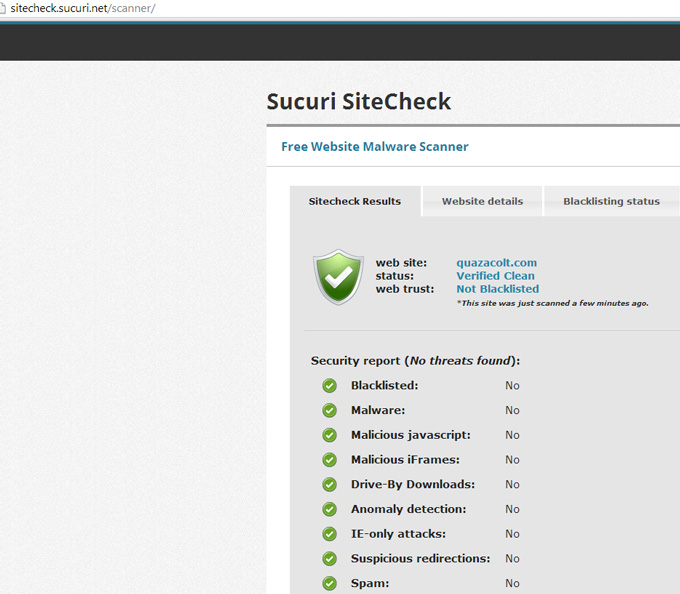Click the 'Suspicious redirections:' label
The width and height of the screenshot is (680, 594).
pyautogui.click(x=420, y=558)
